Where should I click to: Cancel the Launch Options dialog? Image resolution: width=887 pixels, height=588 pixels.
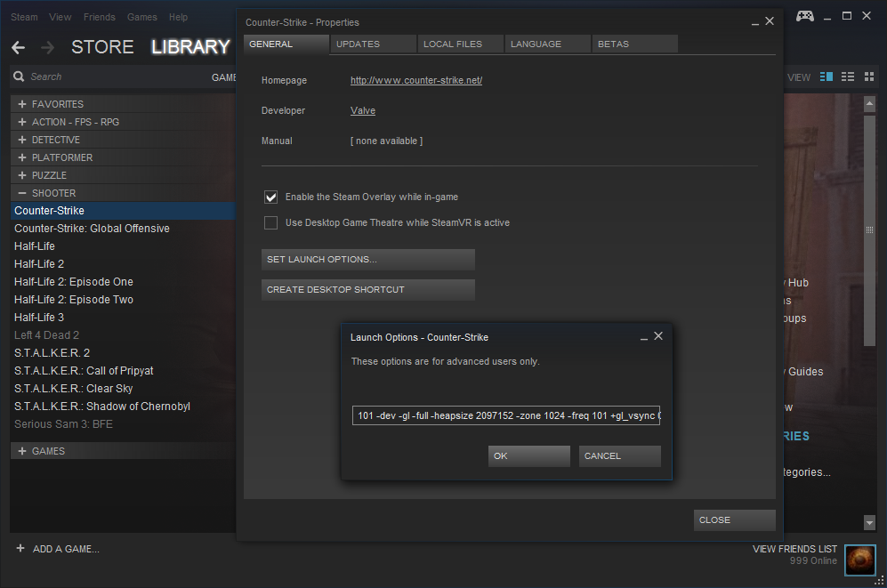pos(619,456)
